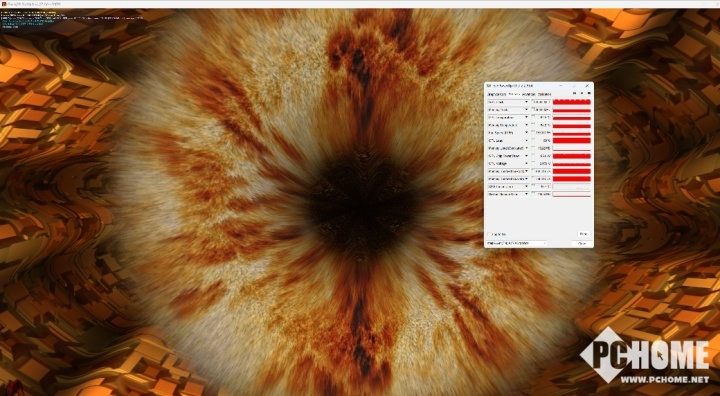The image size is (720, 396).
Task: Click the small flag next to GPU Clock value
Action: 533,100
